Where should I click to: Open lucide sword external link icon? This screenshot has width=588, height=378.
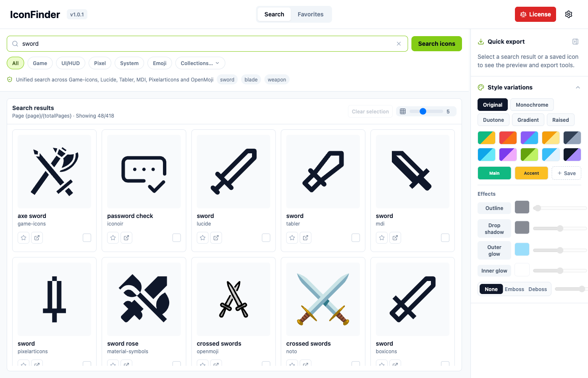coord(216,238)
